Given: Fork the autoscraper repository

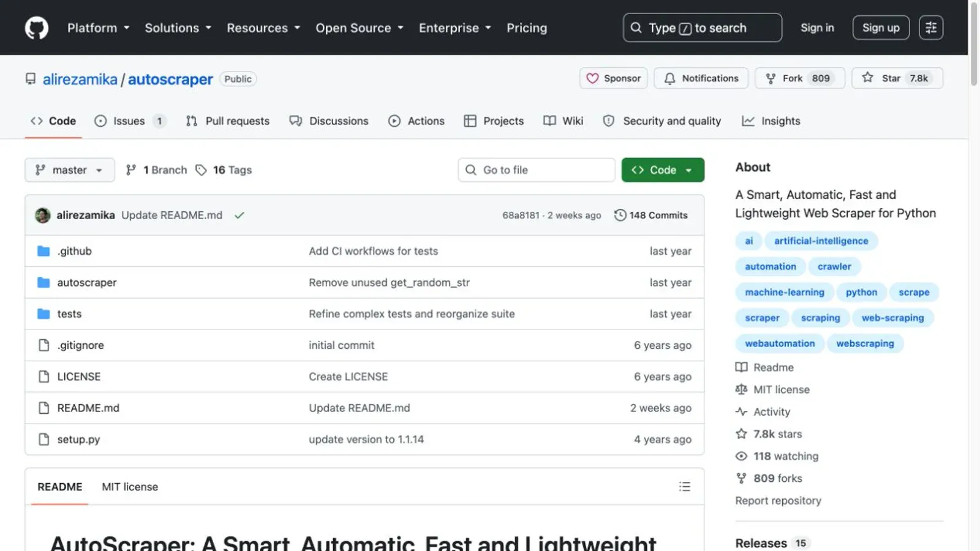Looking at the screenshot, I should [800, 78].
